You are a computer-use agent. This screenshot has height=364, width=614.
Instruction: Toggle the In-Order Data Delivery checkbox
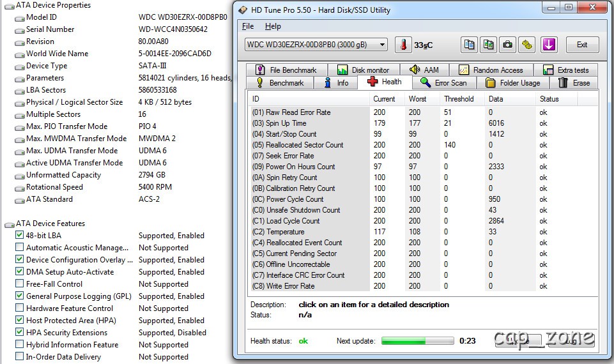coord(19,356)
